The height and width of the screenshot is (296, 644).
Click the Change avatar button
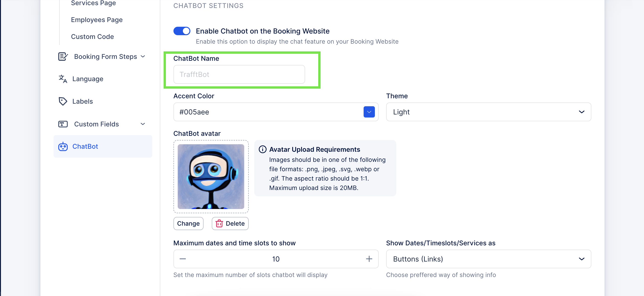click(188, 224)
